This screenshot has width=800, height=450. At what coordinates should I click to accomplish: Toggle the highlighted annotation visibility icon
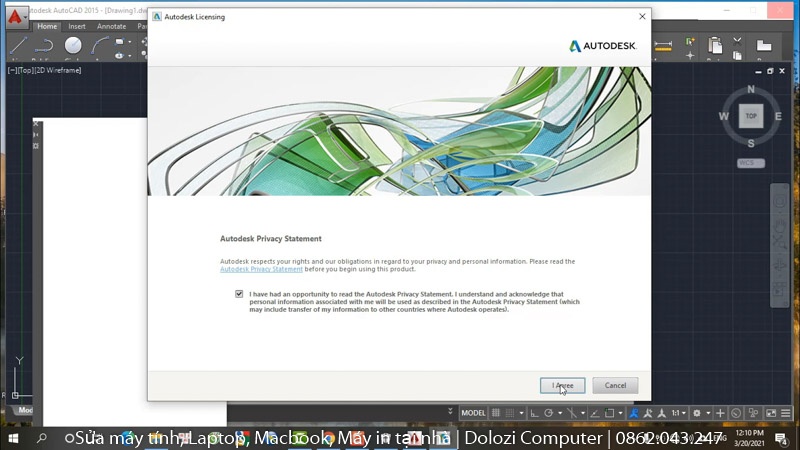point(634,413)
